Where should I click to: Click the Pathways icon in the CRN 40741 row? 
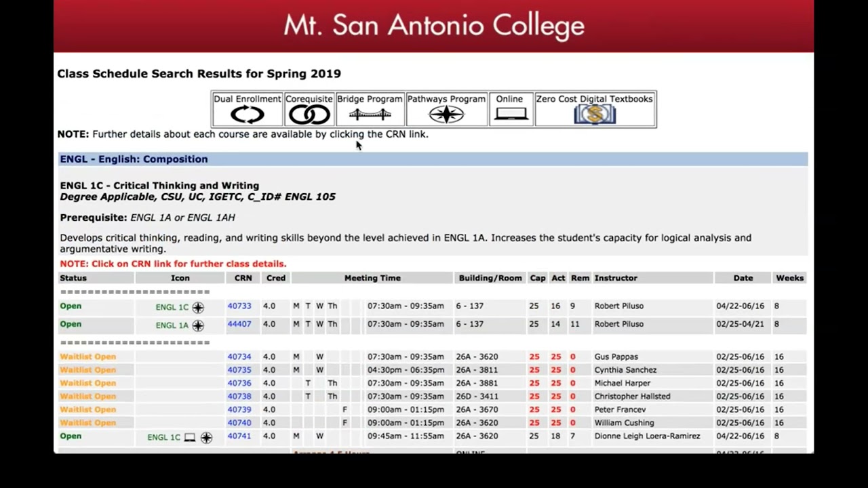point(206,438)
